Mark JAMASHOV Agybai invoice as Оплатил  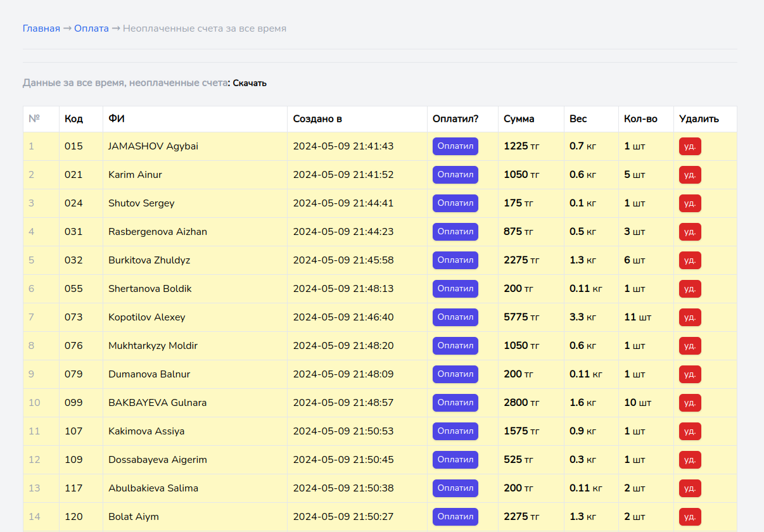[x=455, y=146]
